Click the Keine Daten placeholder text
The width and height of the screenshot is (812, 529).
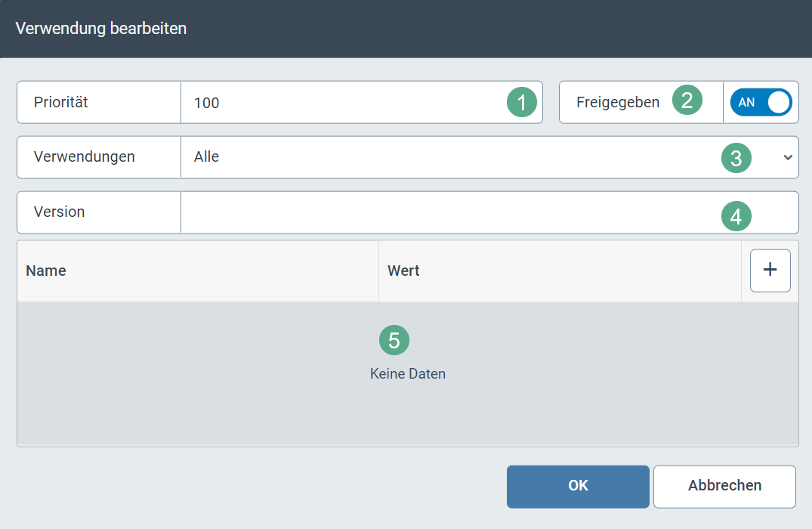click(407, 373)
